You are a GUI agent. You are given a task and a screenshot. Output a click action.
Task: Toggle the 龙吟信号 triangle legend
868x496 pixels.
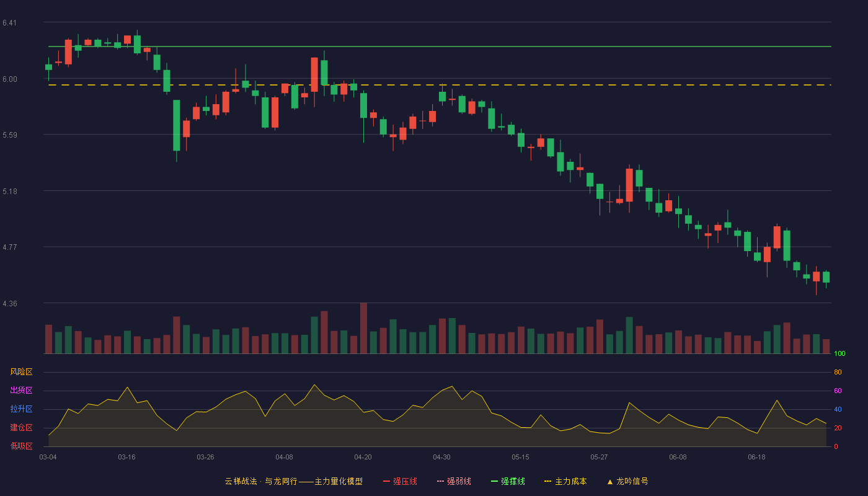click(x=627, y=481)
